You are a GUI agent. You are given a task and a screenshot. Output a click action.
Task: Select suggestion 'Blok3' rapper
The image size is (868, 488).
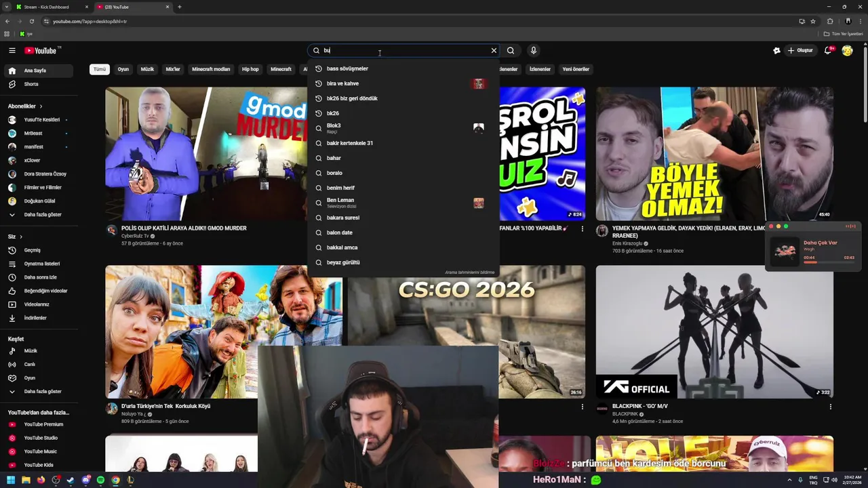tap(403, 128)
